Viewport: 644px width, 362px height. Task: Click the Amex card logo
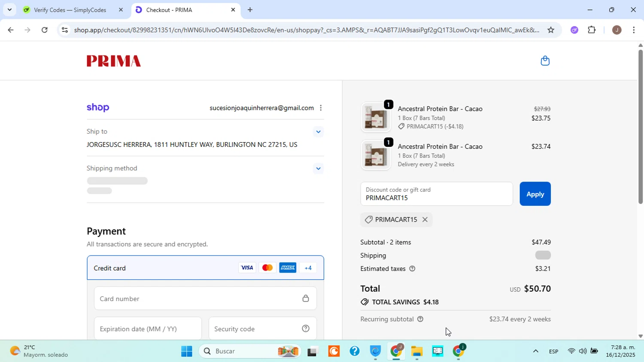(x=288, y=268)
